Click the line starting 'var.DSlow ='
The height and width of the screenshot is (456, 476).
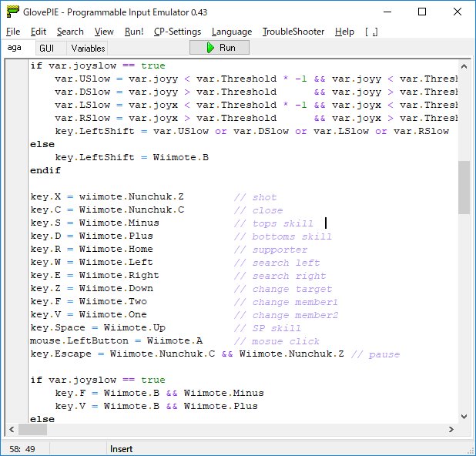(256, 92)
